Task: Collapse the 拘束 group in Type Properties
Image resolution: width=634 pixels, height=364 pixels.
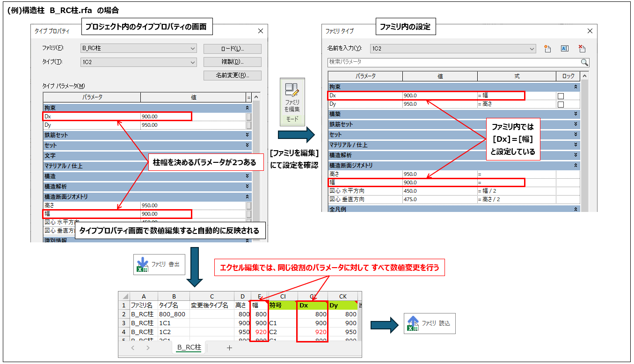Action: [x=247, y=108]
